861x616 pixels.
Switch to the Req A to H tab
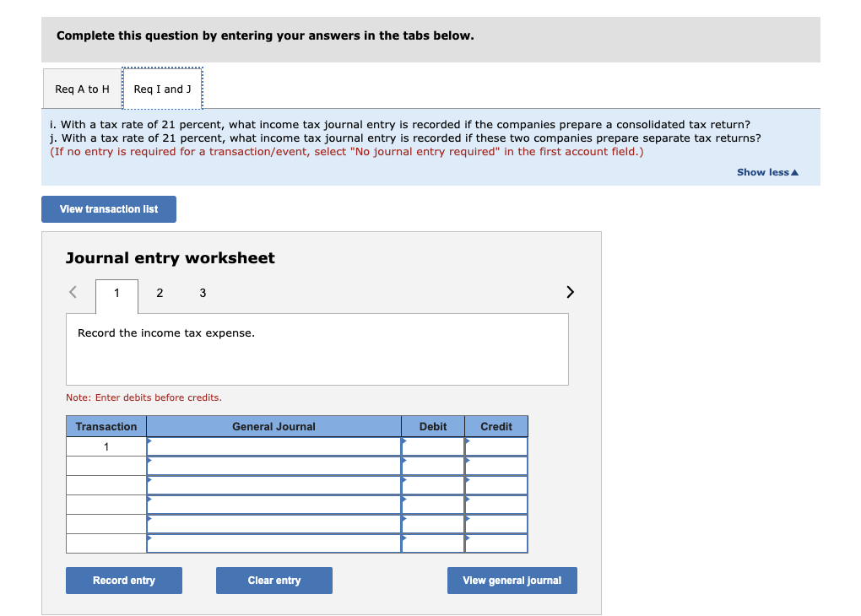[83, 89]
